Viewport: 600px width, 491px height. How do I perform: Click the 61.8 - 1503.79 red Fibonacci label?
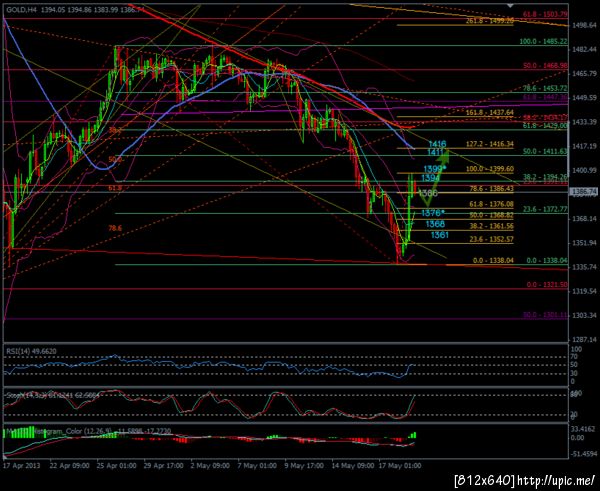tap(545, 14)
